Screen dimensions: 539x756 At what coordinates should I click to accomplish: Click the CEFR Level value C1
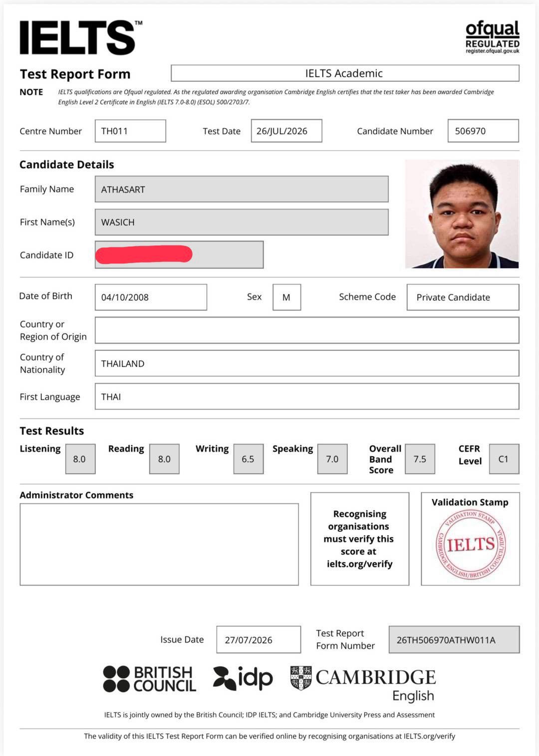504,459
